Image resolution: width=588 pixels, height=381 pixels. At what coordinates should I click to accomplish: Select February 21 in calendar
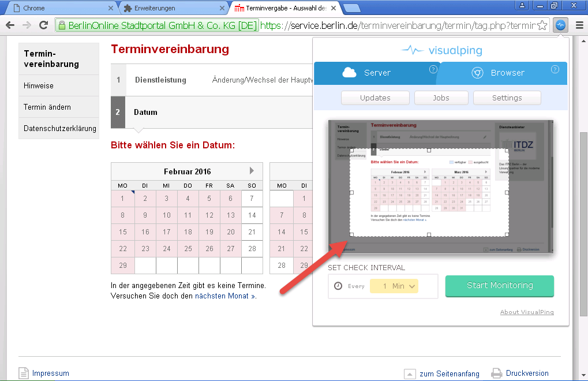tap(252, 231)
